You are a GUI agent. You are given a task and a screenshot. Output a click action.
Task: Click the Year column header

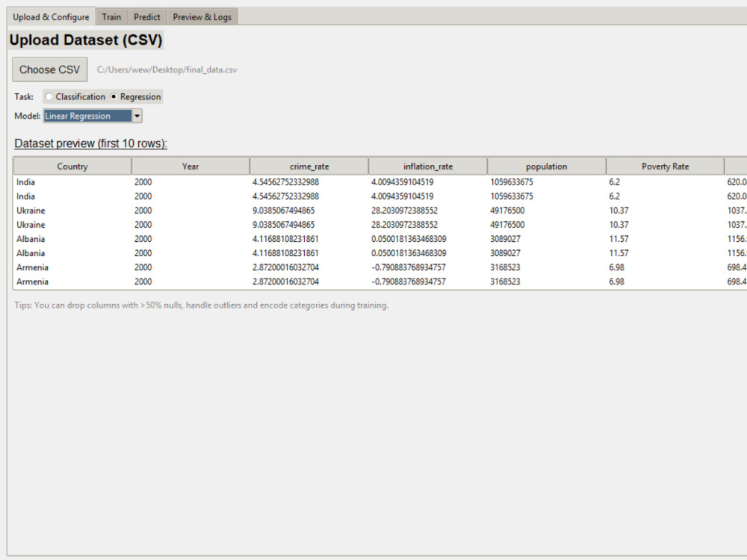[190, 167]
